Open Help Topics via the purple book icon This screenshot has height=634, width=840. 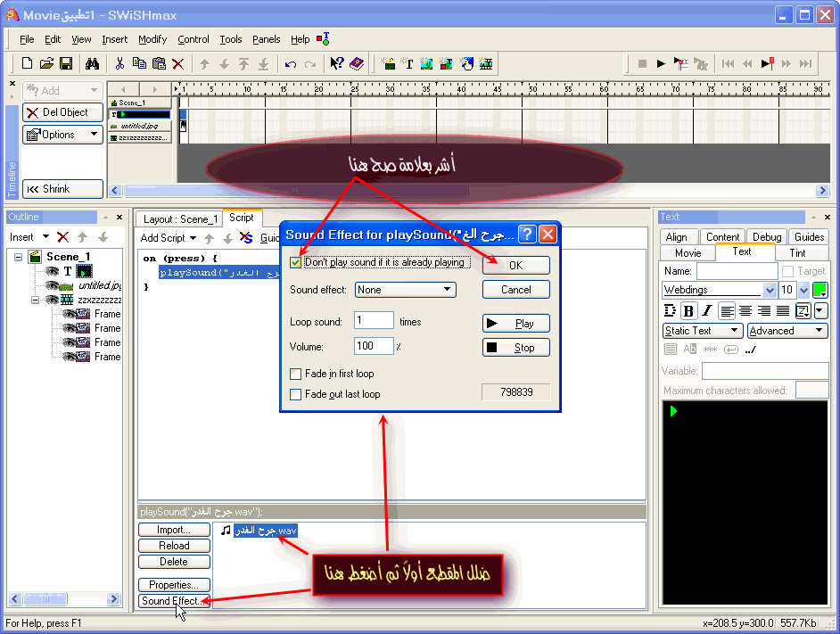tap(357, 64)
